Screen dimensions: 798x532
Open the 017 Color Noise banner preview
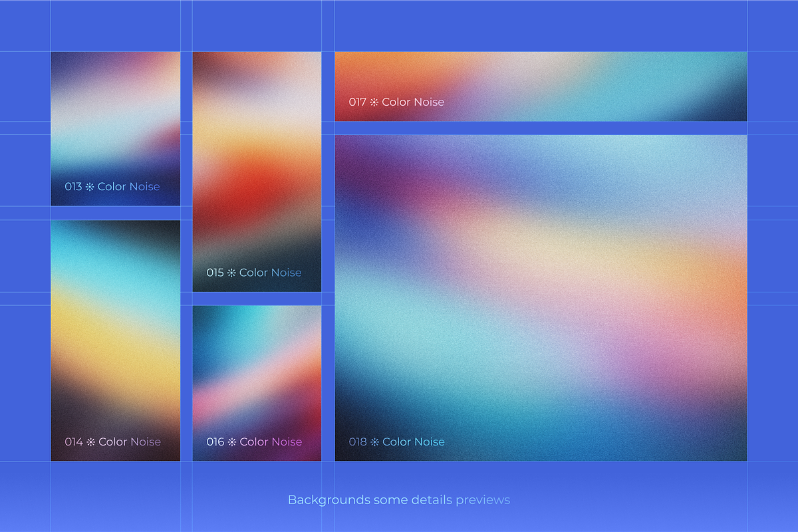(541, 86)
